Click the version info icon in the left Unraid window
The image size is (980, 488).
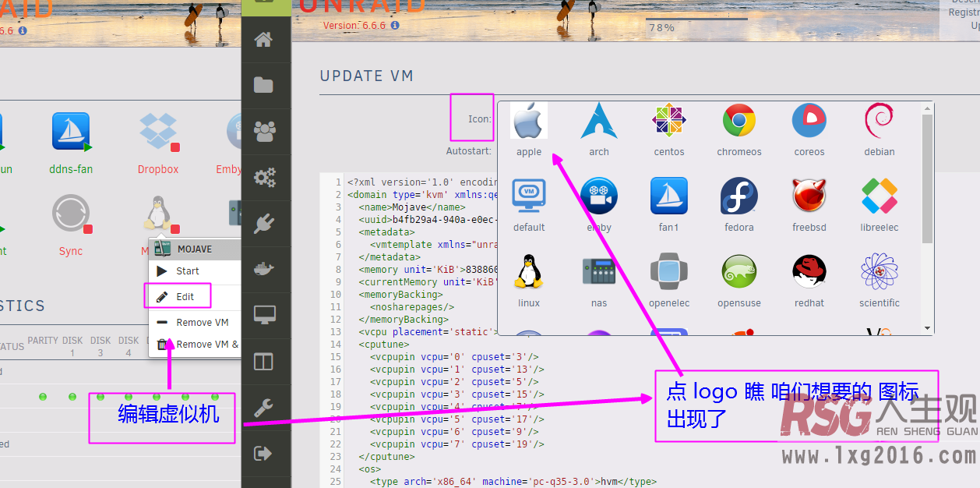pos(23,30)
